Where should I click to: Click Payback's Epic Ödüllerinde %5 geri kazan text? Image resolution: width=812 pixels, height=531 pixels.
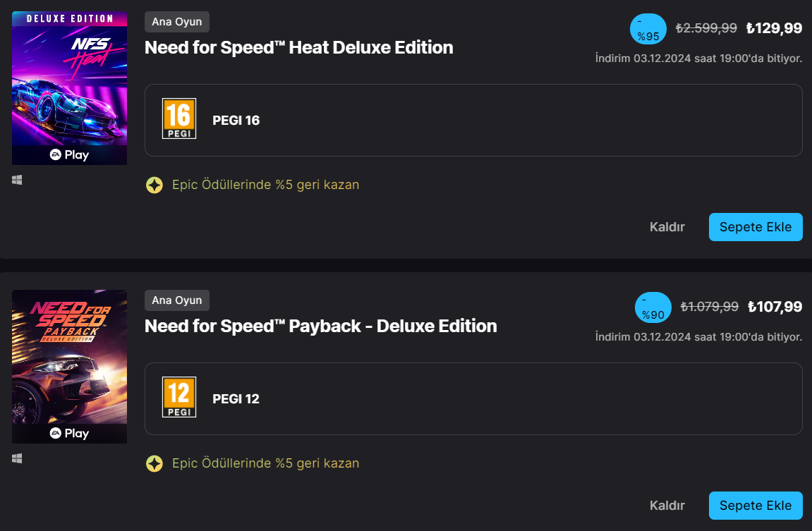[265, 463]
